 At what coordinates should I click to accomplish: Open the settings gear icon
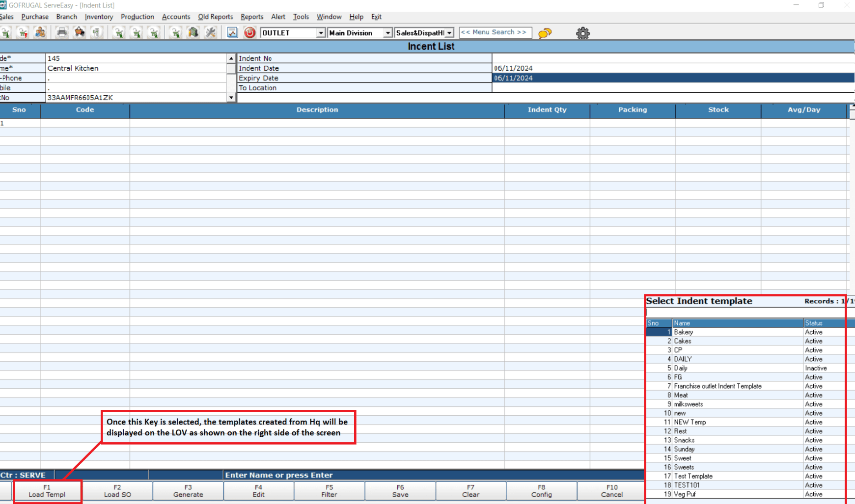point(583,33)
